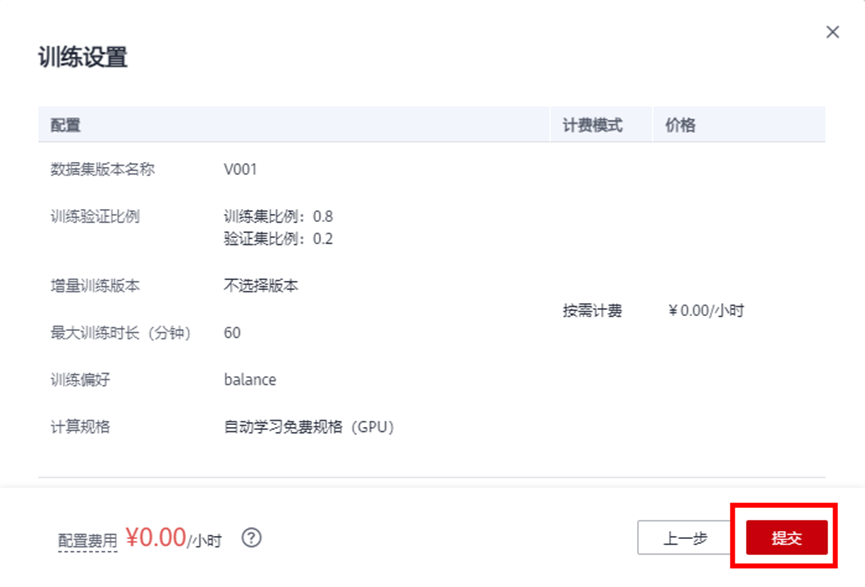Screen dimensions: 865x587
Task: Click the ¥0.00/小时 price in the table
Action: (706, 311)
